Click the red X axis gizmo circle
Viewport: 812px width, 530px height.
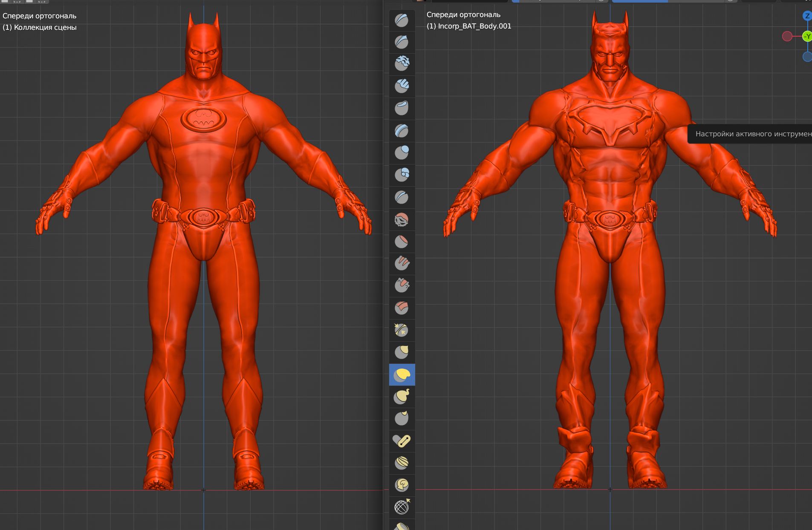click(x=787, y=37)
